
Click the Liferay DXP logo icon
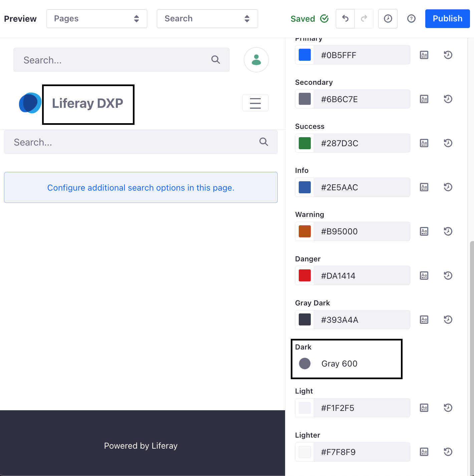(x=30, y=103)
